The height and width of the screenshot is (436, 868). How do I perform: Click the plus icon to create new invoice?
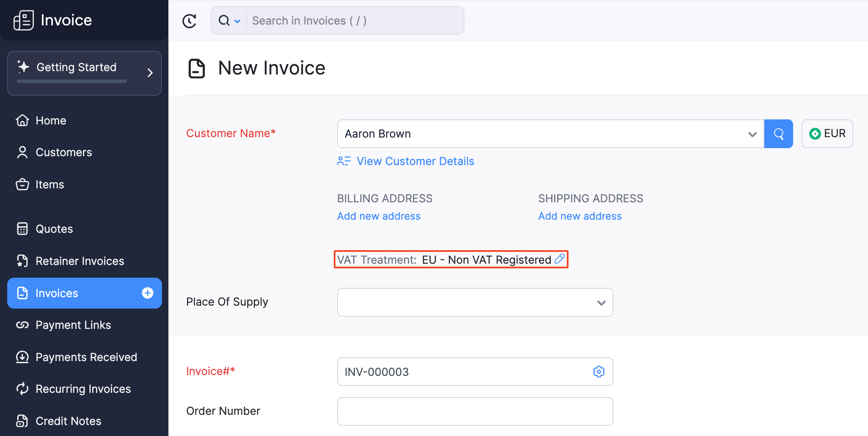click(x=147, y=293)
